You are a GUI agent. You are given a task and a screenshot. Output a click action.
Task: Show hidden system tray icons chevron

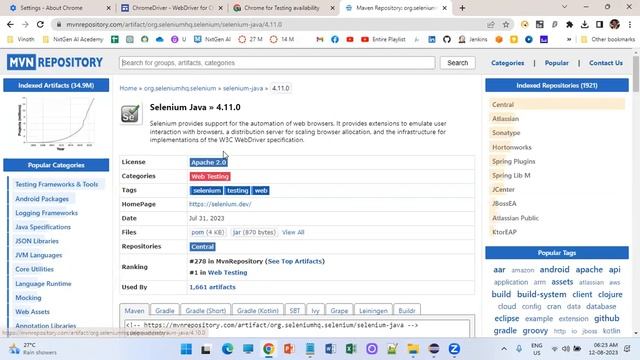504,349
